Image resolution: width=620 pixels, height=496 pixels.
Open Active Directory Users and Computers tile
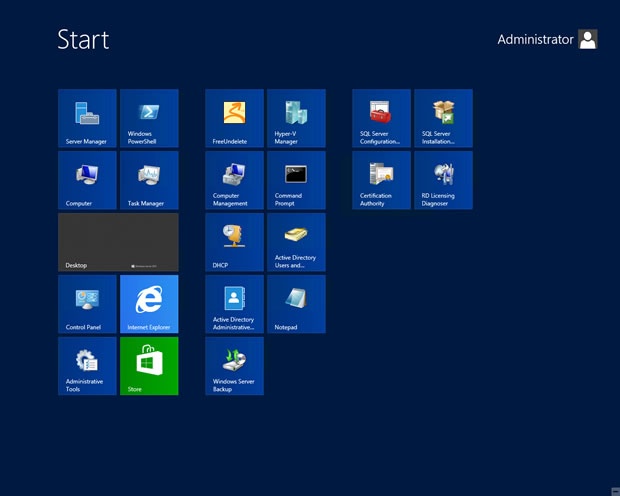[x=297, y=242]
